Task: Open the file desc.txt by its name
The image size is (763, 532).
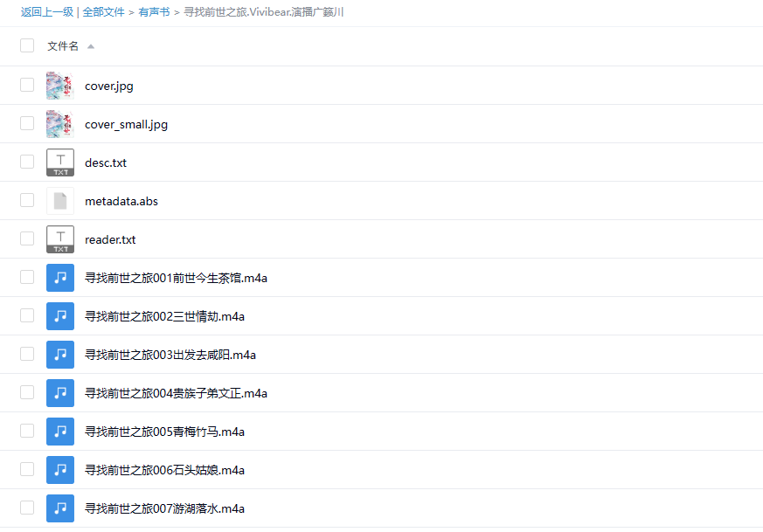Action: (105, 162)
